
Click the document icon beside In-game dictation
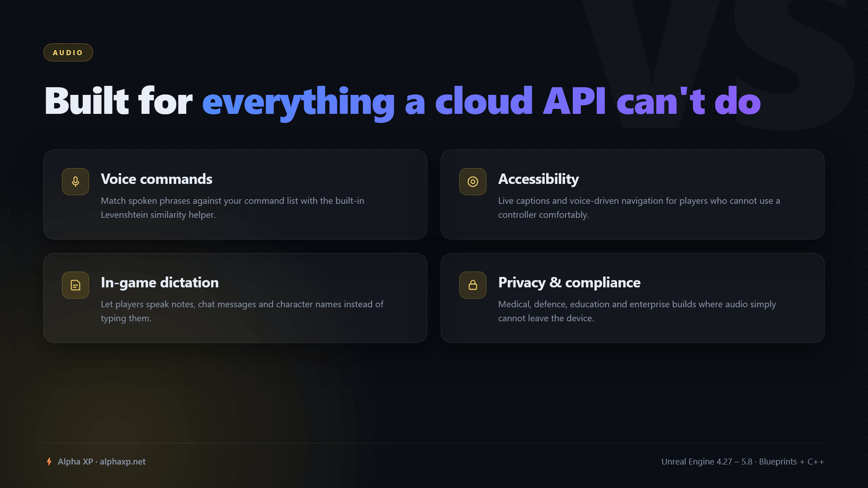(x=75, y=285)
